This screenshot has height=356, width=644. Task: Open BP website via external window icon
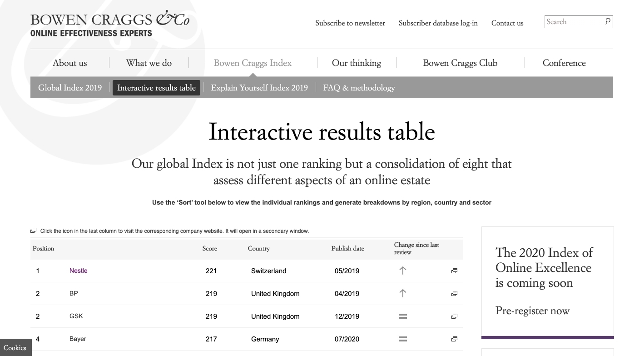pyautogui.click(x=454, y=294)
